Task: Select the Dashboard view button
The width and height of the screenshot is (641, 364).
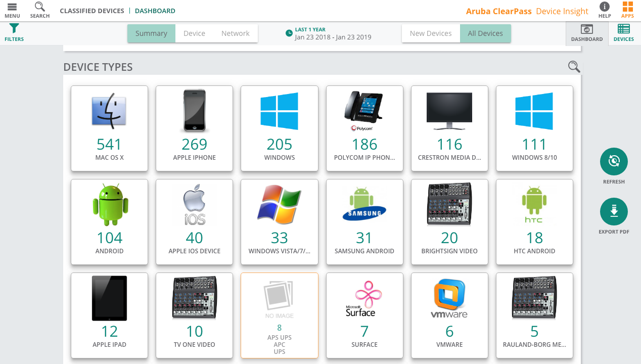Action: click(587, 33)
